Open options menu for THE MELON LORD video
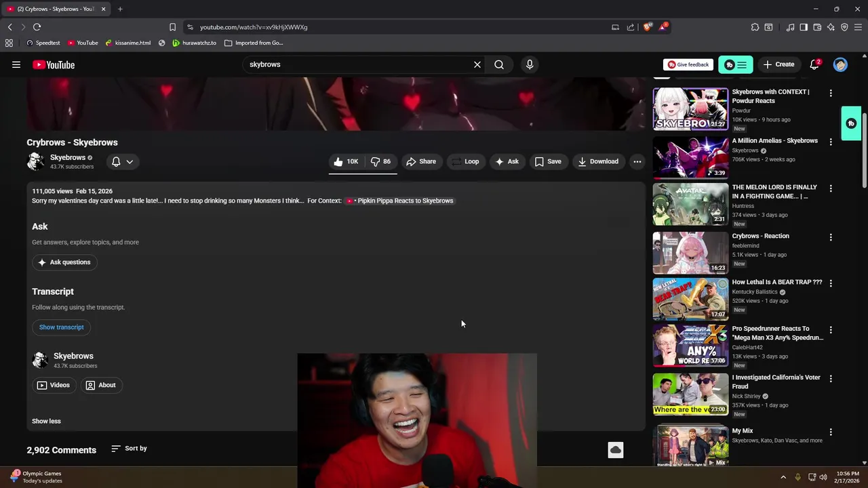Image resolution: width=868 pixels, height=488 pixels. 831,188
